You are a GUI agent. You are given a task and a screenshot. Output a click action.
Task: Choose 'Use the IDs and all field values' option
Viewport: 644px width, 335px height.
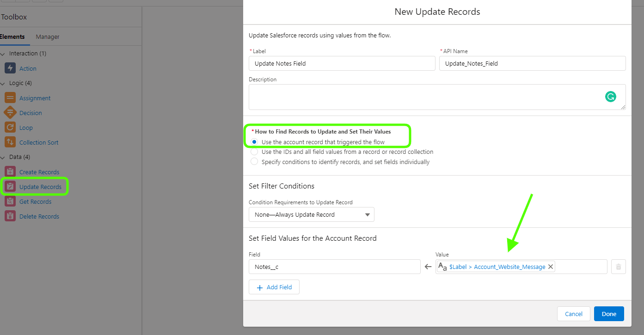pos(254,152)
